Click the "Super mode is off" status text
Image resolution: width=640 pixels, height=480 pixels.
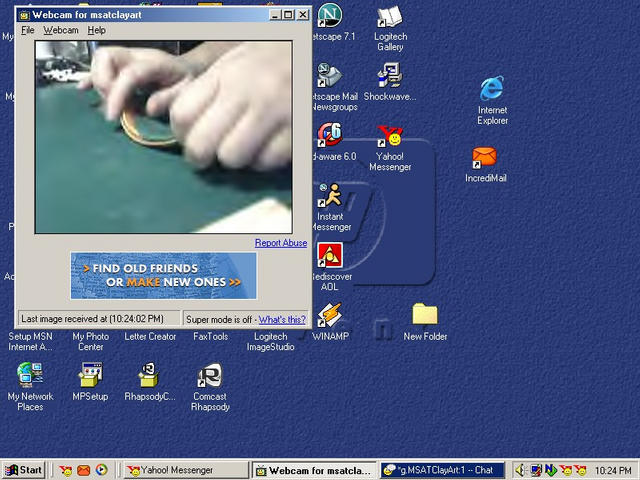tap(219, 320)
